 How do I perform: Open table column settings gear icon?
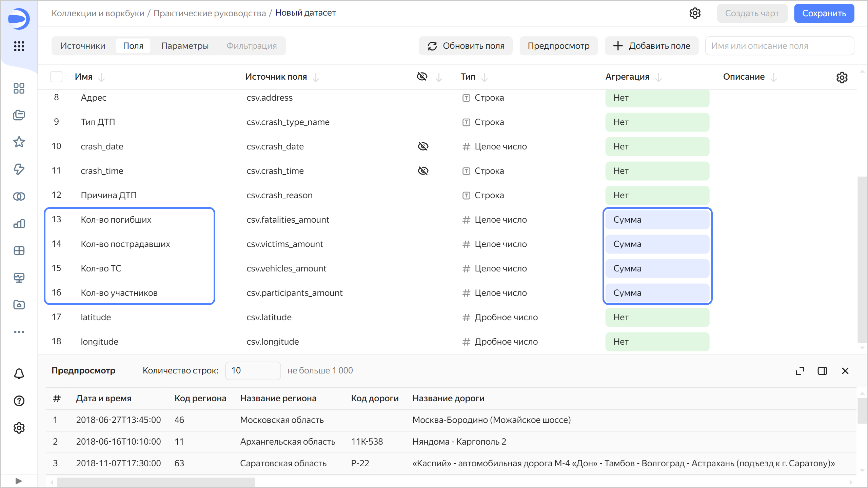coord(842,77)
